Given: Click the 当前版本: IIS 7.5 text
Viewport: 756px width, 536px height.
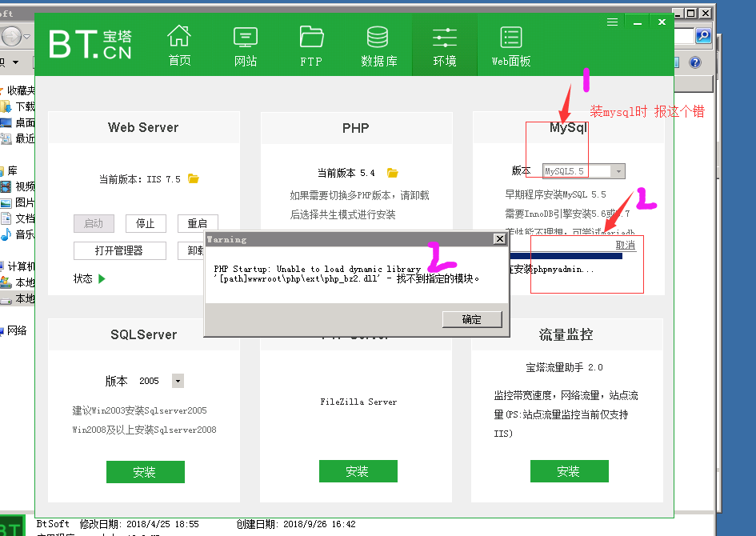Looking at the screenshot, I should click(140, 179).
